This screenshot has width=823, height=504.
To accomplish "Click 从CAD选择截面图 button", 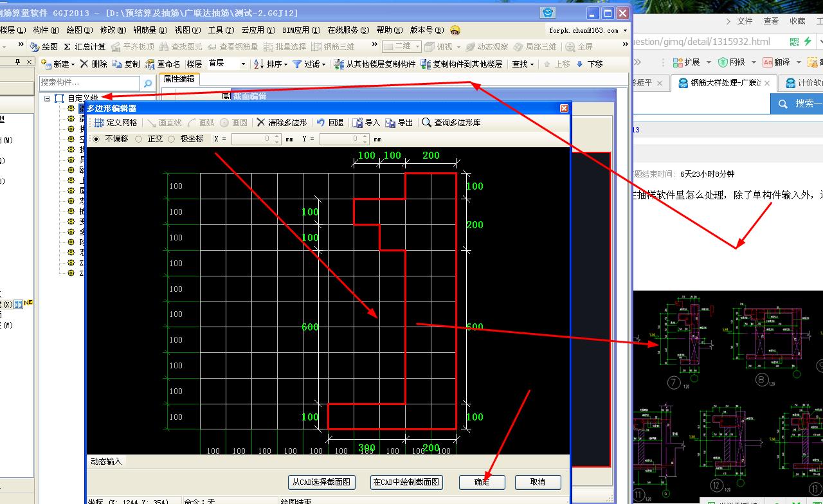I will [x=321, y=482].
